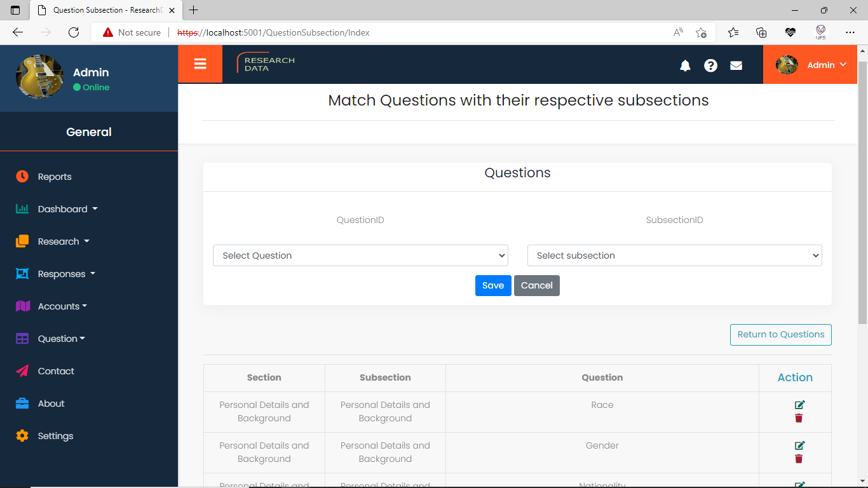Open the Select Question dropdown

[360, 255]
